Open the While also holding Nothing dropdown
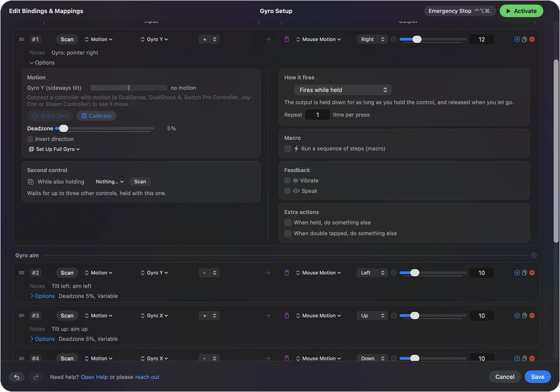Screen dimensions: 560x392 (x=110, y=181)
